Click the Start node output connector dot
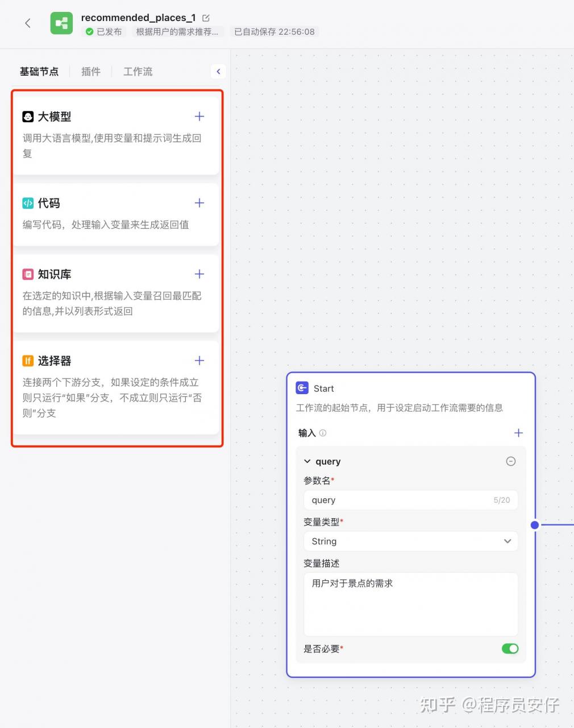This screenshot has height=728, width=574. (x=535, y=525)
